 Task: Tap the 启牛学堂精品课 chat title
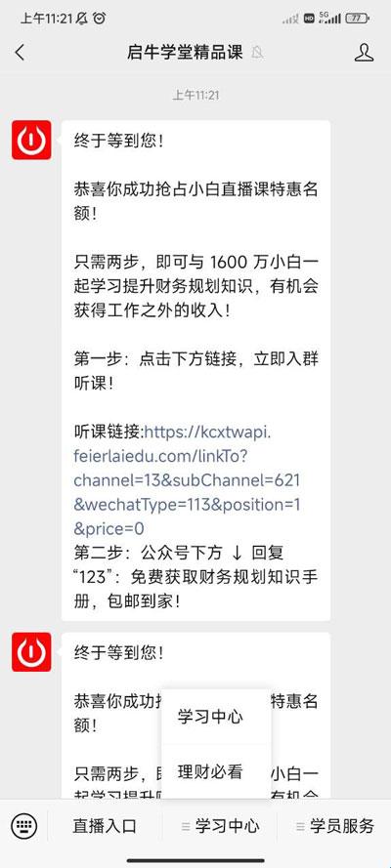(185, 53)
